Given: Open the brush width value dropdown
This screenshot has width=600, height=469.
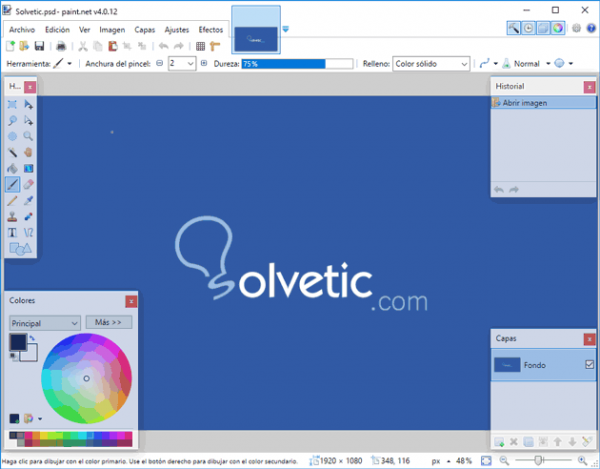Looking at the screenshot, I should point(191,64).
